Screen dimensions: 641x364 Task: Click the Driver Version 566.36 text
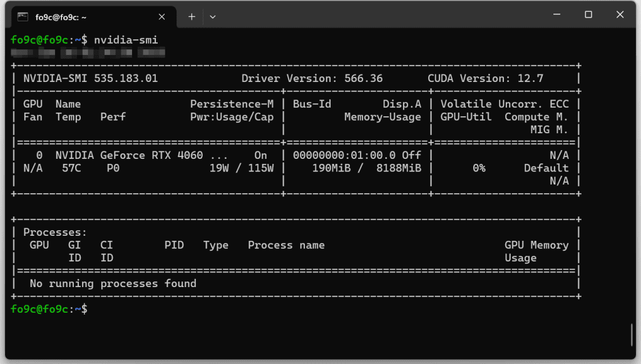point(312,78)
